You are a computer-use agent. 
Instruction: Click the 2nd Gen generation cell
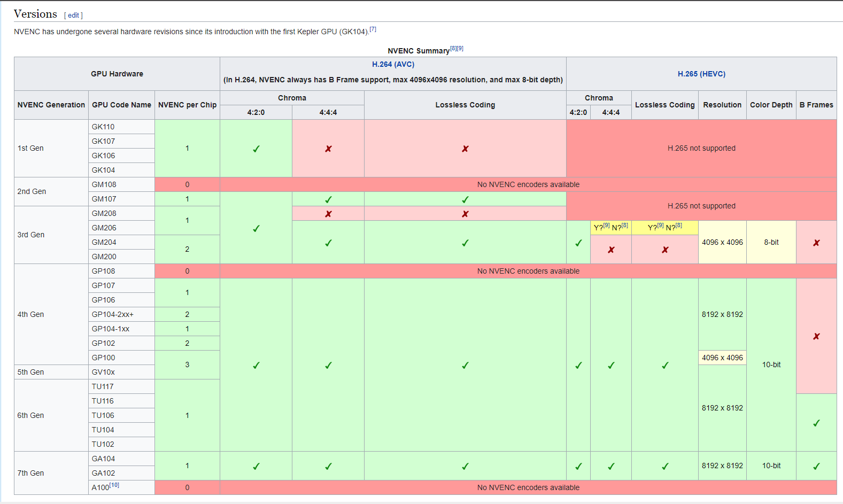coord(51,191)
